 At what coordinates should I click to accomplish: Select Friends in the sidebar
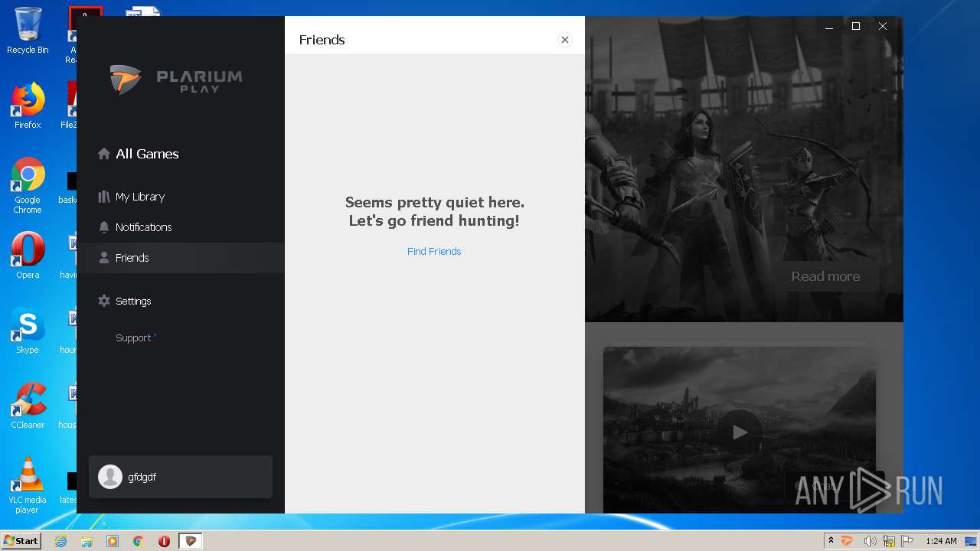click(x=181, y=258)
